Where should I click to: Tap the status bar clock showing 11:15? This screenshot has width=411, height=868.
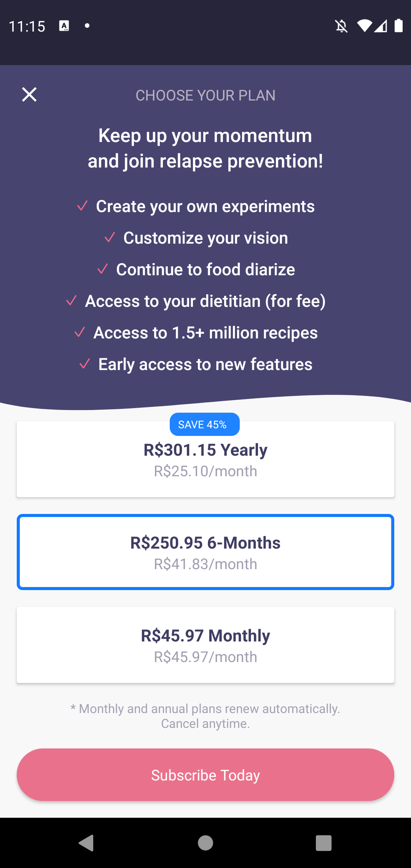[x=27, y=26]
